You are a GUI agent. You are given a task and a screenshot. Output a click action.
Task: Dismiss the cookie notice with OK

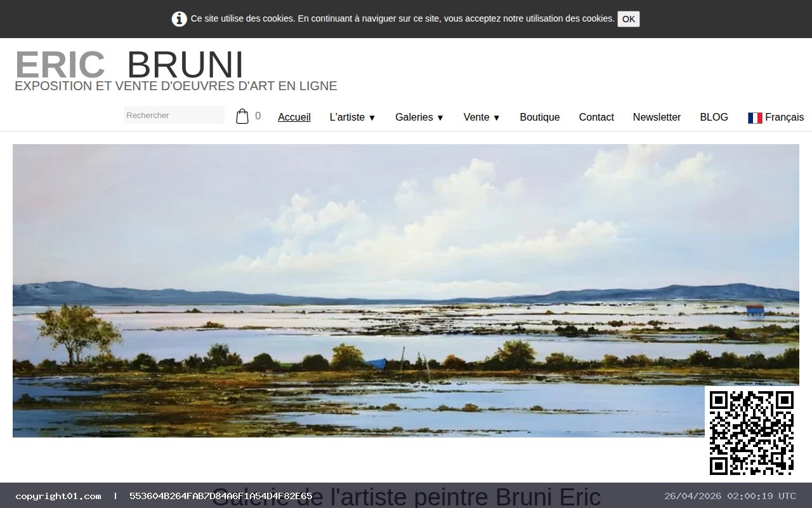click(628, 19)
